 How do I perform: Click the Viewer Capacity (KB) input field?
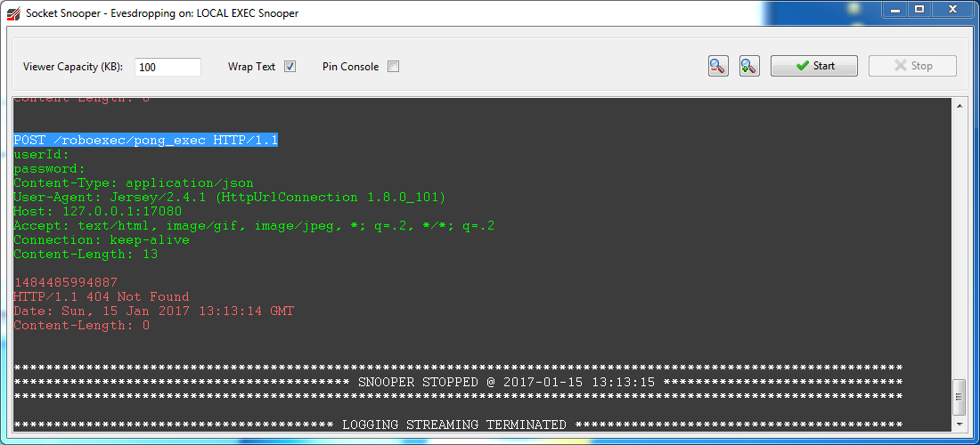click(x=167, y=67)
